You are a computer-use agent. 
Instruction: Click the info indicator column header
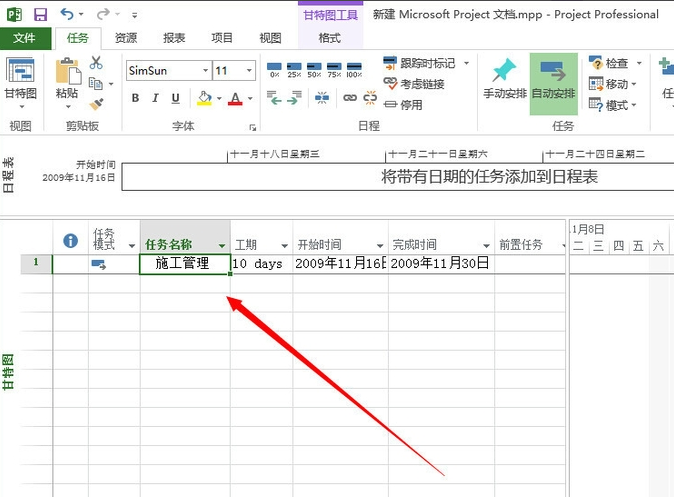(x=70, y=241)
